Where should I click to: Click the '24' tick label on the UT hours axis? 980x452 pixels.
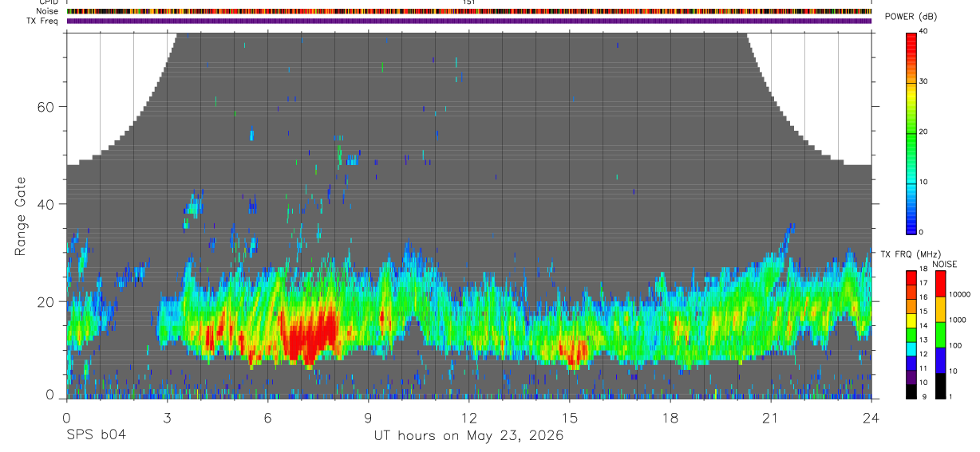[x=871, y=418]
